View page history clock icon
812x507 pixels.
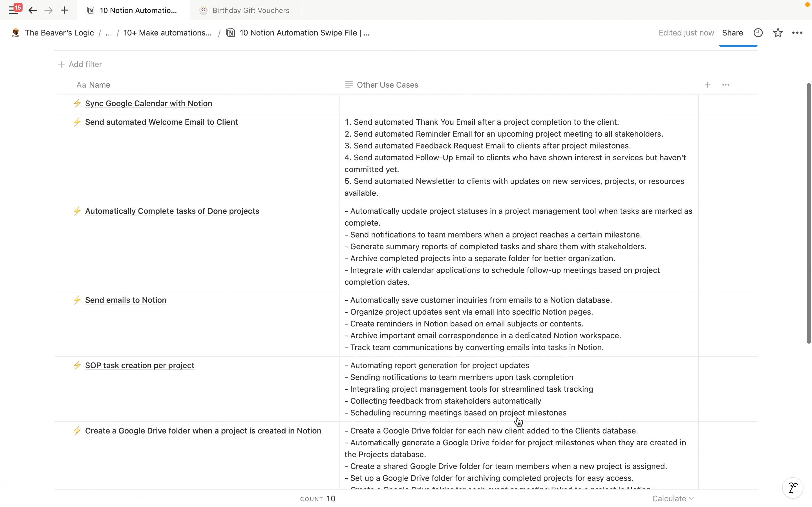pyautogui.click(x=758, y=33)
